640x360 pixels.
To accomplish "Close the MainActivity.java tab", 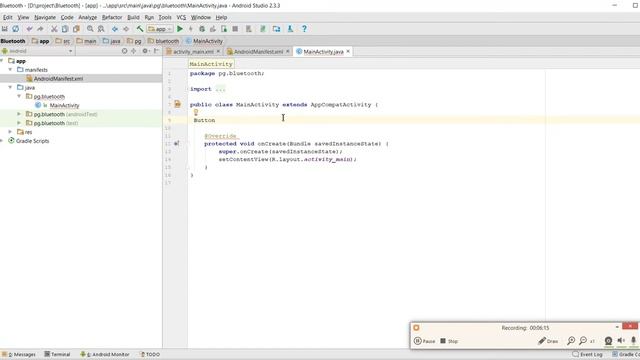I will tap(348, 51).
